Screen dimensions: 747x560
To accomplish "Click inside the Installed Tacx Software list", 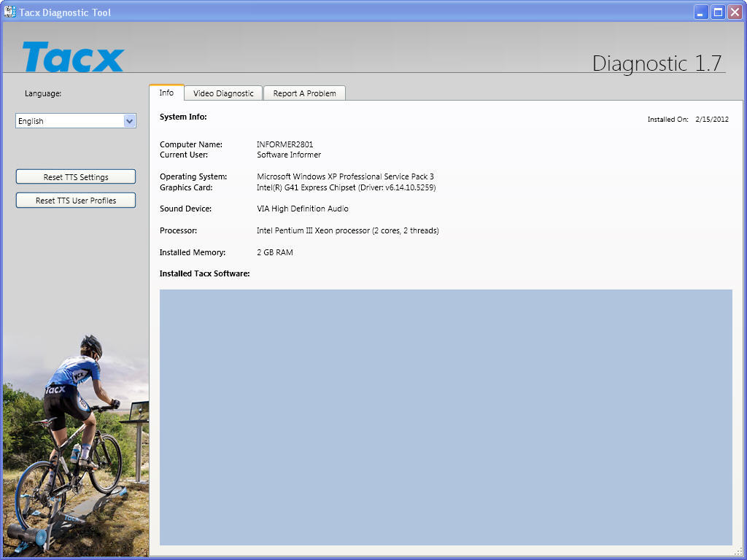I will (446, 416).
